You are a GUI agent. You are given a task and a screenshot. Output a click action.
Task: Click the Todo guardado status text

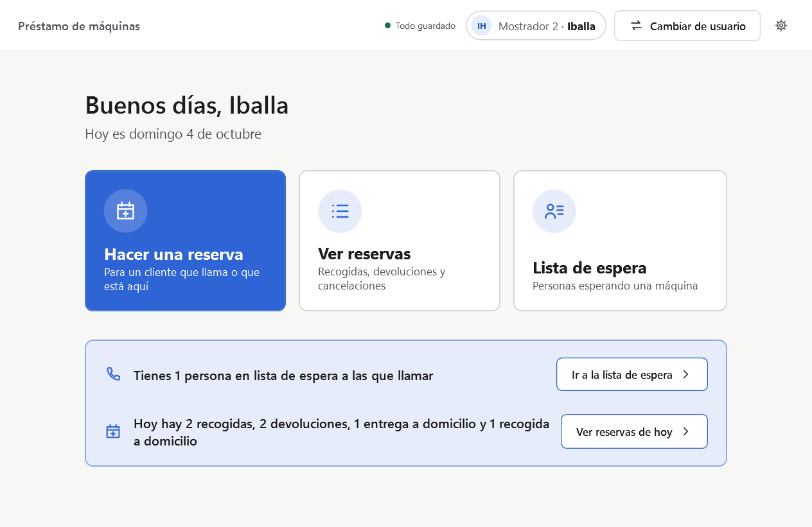click(425, 26)
